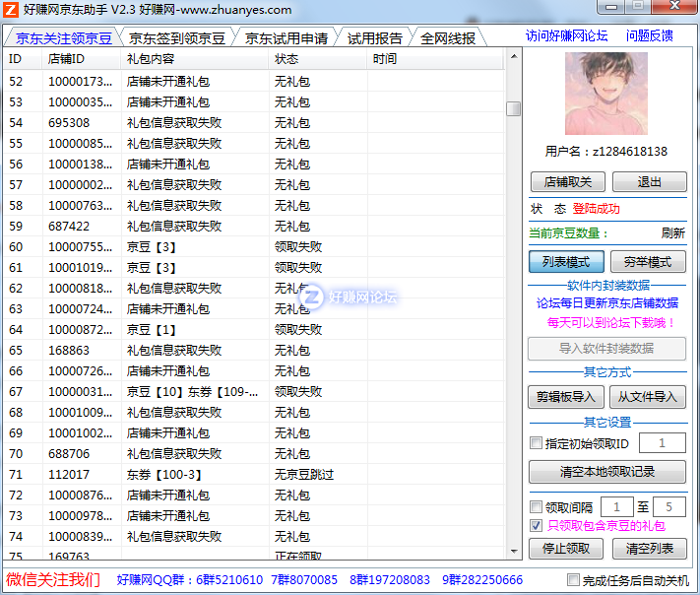The image size is (700, 595).
Task: Click 无京豆跳过 status in row 71
Action: (304, 475)
